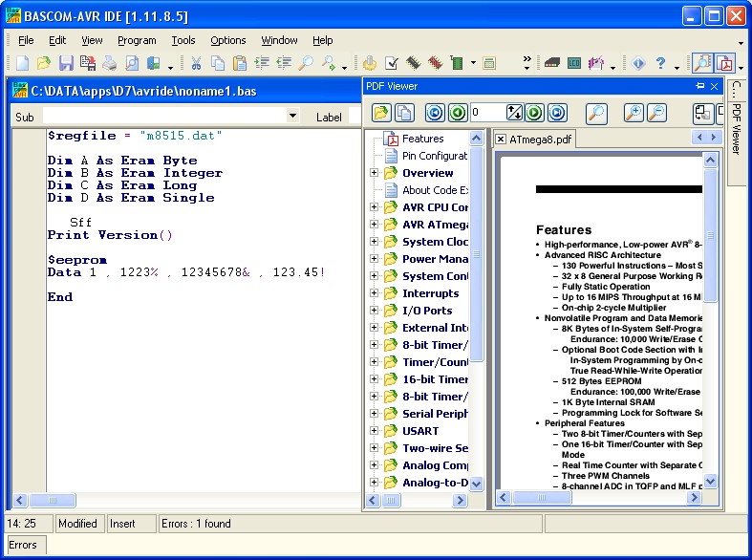
Task: Open the Window menu
Action: pos(279,40)
